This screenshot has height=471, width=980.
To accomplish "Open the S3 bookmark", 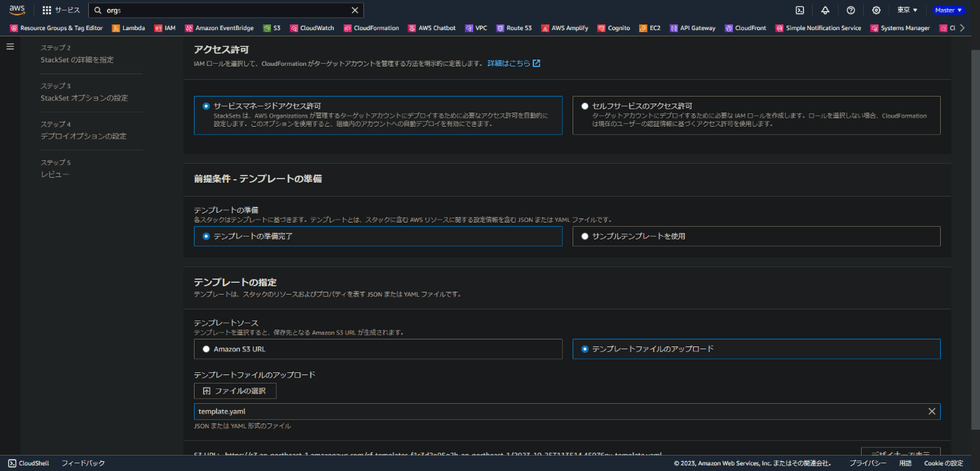I will pyautogui.click(x=272, y=28).
